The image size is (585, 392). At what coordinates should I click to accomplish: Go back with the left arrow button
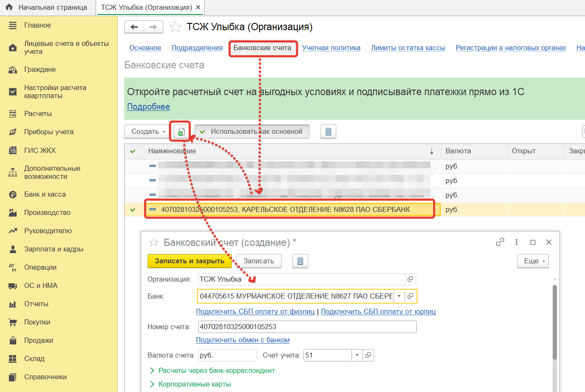click(x=134, y=27)
